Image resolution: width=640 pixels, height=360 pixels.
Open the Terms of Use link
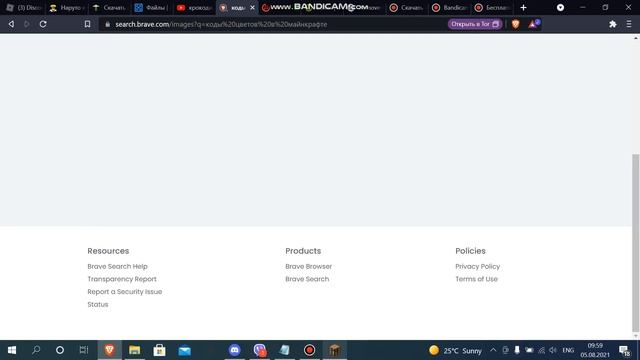point(476,279)
